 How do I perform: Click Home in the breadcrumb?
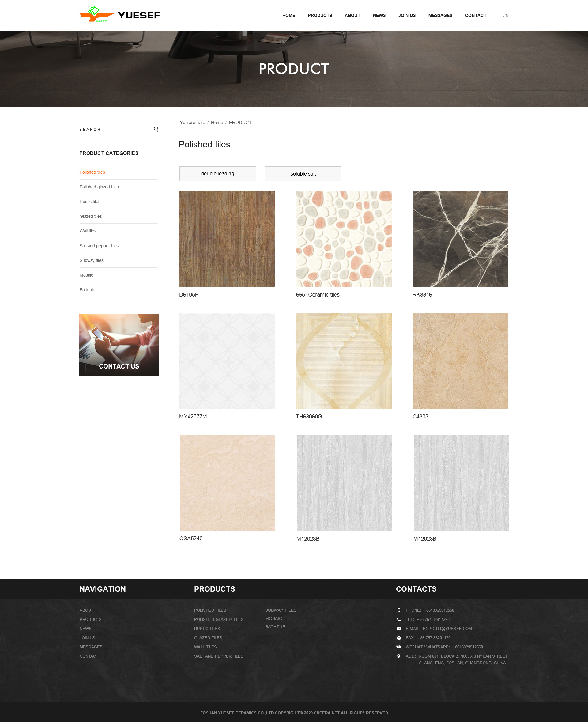(x=217, y=122)
